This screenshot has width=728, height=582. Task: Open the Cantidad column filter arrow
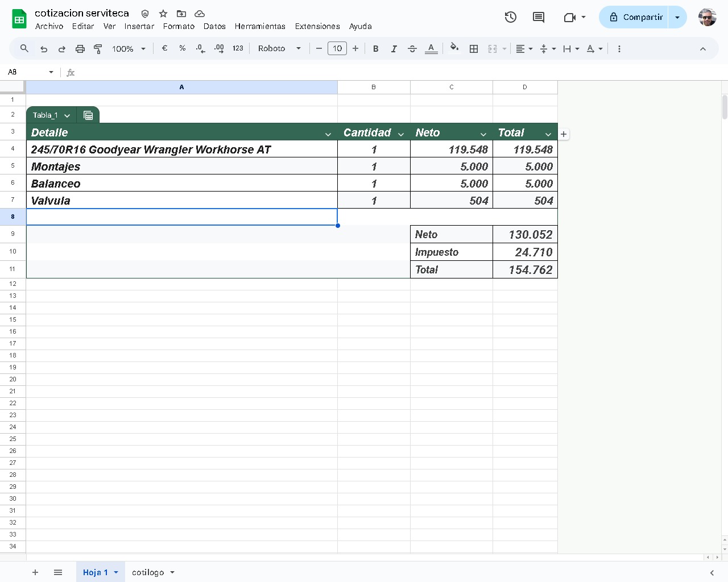click(x=401, y=134)
